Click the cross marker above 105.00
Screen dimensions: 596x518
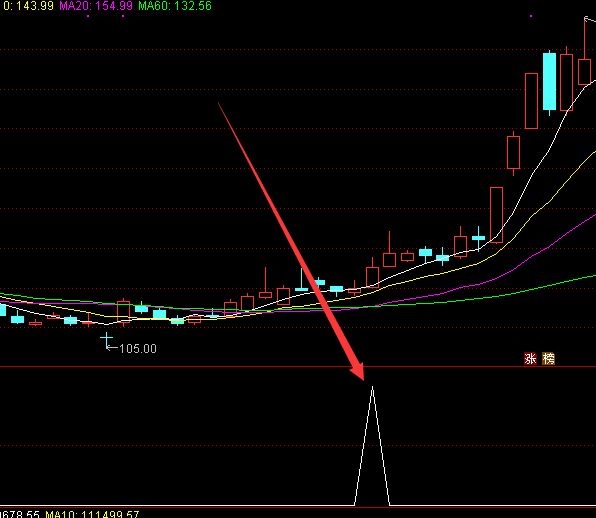pos(107,337)
